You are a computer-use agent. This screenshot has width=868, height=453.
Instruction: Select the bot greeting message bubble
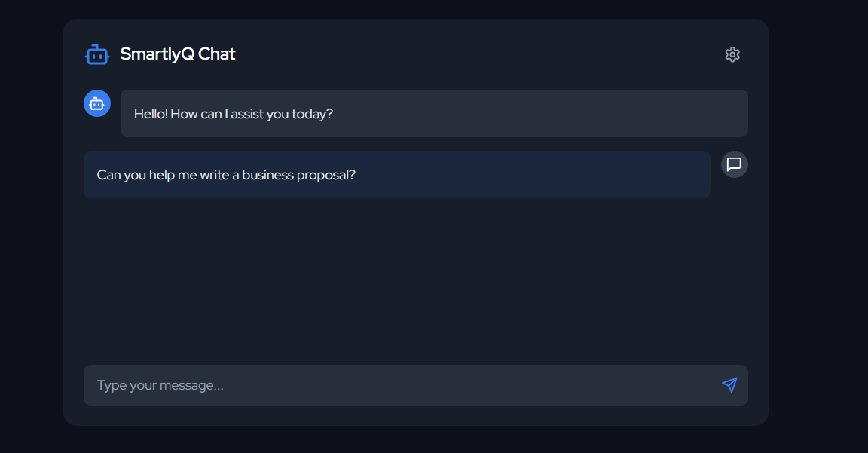(434, 113)
